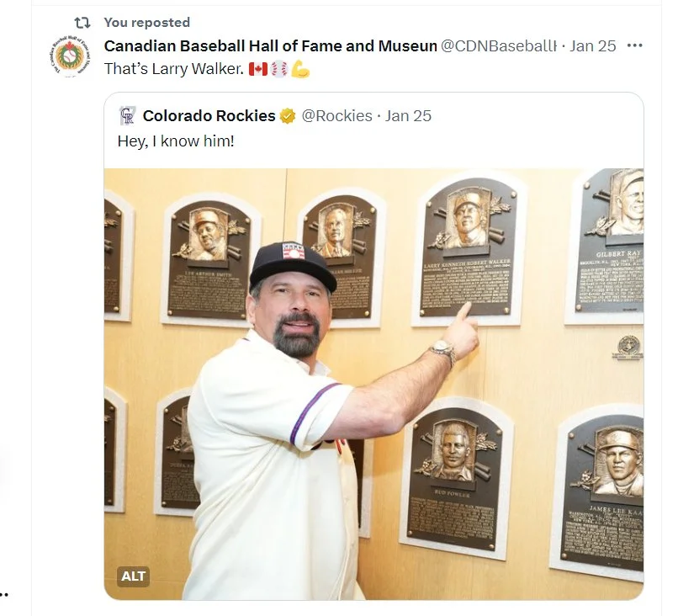Open the Canadian Baseball Hall of Fame profile name
Screen dimensions: 678x616
pyautogui.click(x=271, y=45)
